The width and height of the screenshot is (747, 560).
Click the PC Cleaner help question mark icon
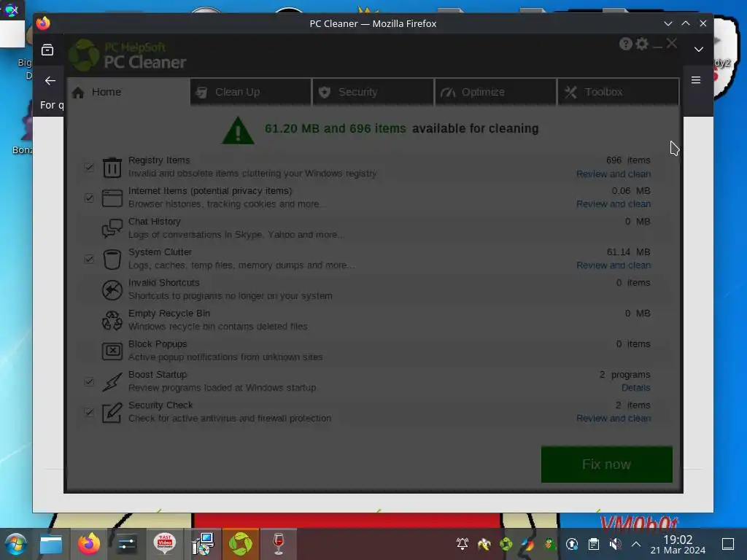pos(625,44)
